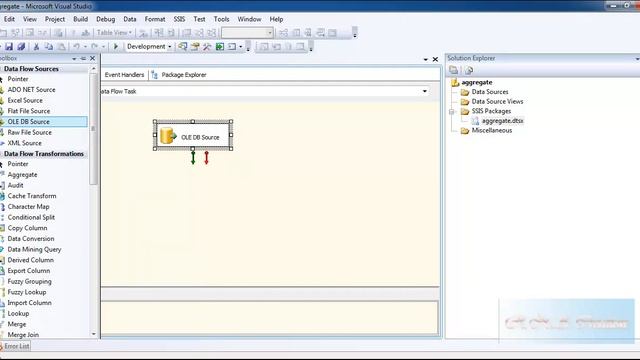Click the green output arrow under OLE DB Source
Screen dimensions: 640x360
point(193,157)
